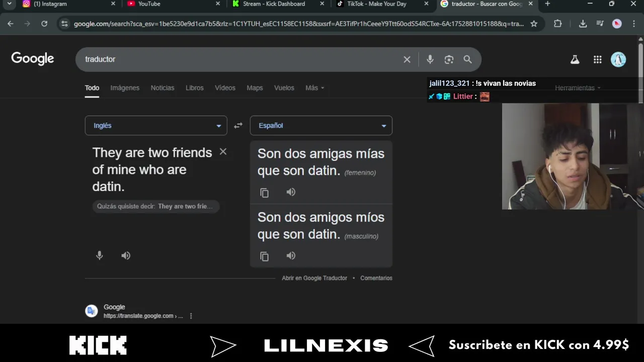Listen to the femenino translation
This screenshot has height=362, width=644.
(291, 192)
